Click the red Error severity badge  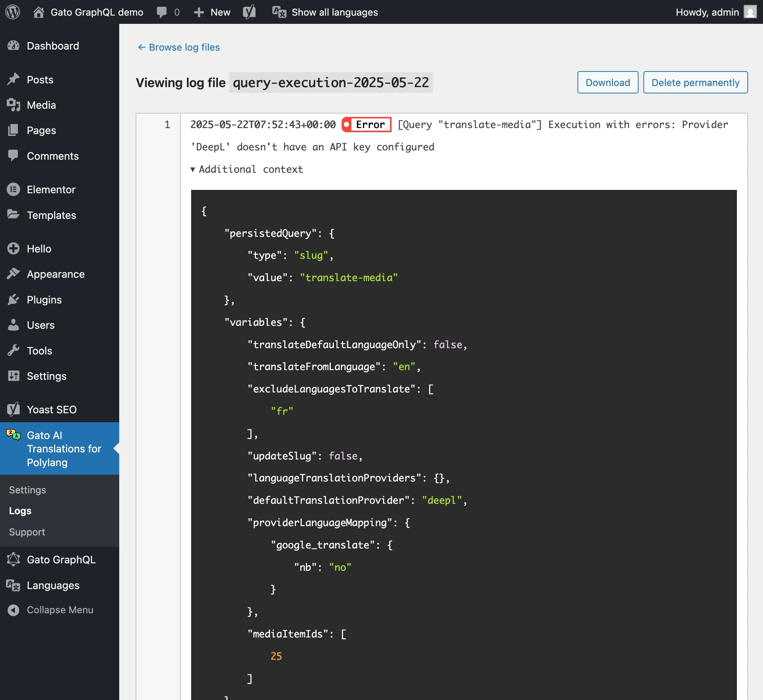366,125
